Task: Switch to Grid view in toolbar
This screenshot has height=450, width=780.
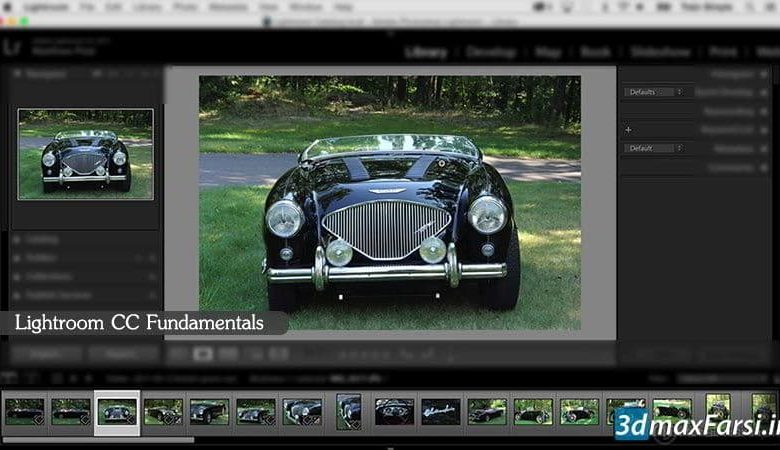Action: point(177,354)
